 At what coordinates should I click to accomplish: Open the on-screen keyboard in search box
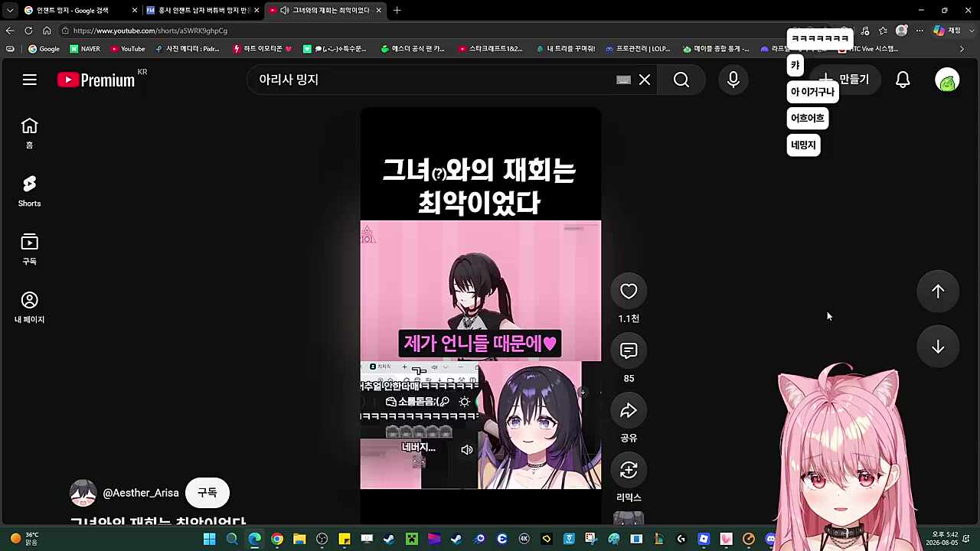point(623,80)
